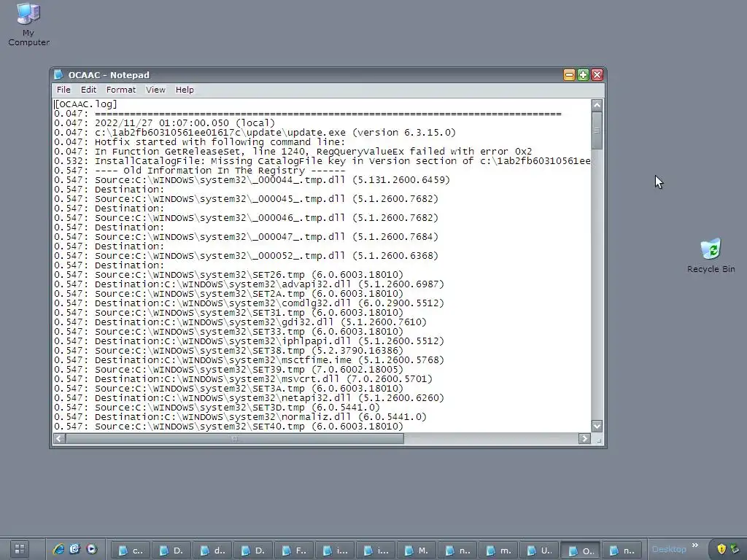Click the horizontal scrollbar thumb
This screenshot has width=747, height=560.
234,438
